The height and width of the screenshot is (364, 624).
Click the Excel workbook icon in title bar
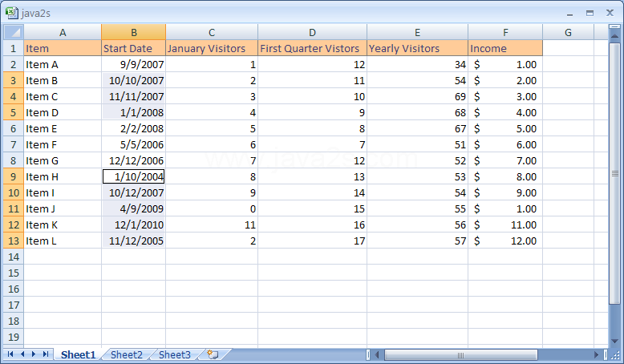tap(12, 13)
